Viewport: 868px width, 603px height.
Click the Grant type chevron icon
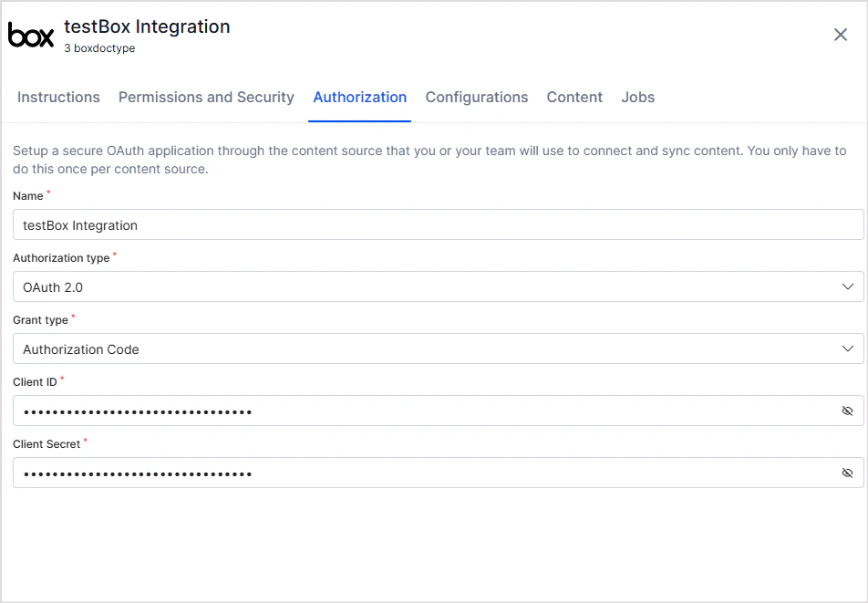850,348
